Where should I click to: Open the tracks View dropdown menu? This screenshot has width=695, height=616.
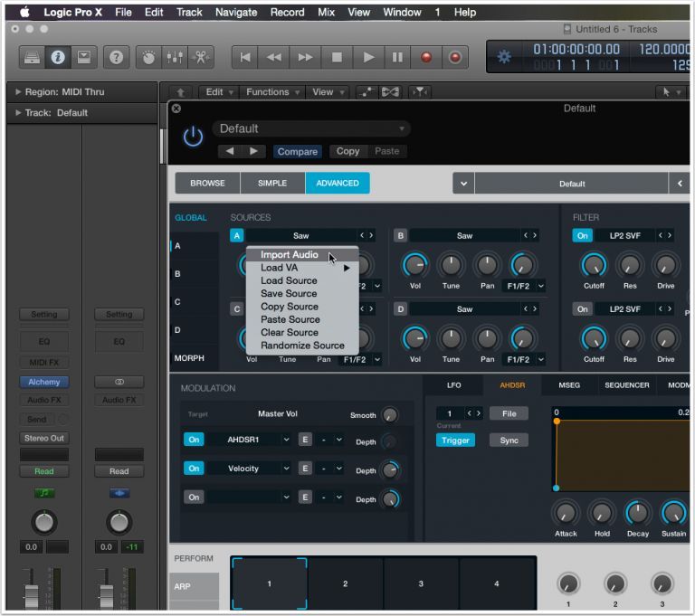(328, 92)
